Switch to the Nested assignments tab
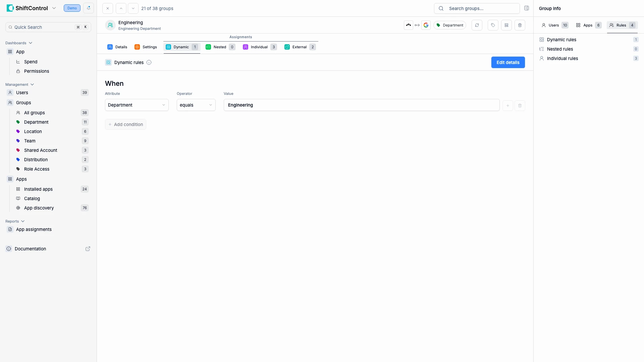The width and height of the screenshot is (644, 362). point(220,47)
